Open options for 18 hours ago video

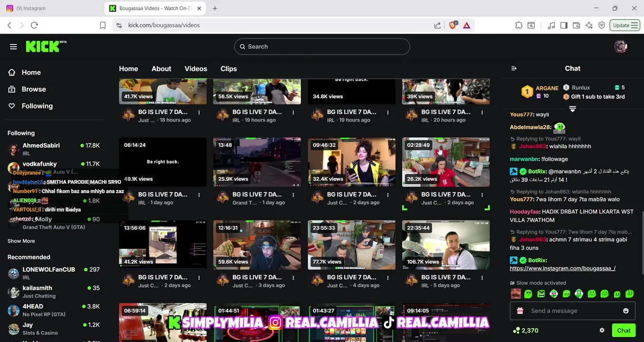(x=199, y=113)
